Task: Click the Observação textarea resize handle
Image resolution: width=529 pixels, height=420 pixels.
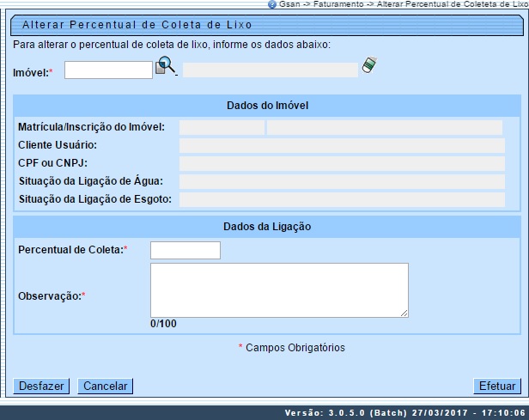Action: pyautogui.click(x=404, y=314)
